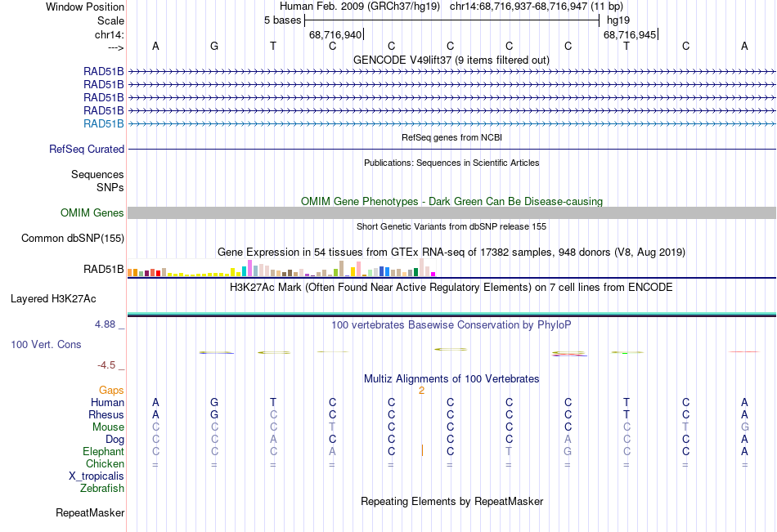
Task: Click the 68,716,945 coordinate marker
Action: 629,34
